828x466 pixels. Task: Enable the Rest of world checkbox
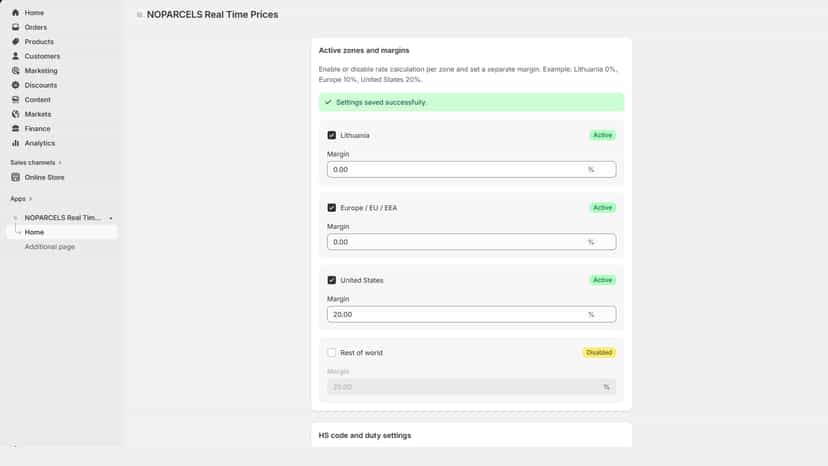click(x=332, y=352)
